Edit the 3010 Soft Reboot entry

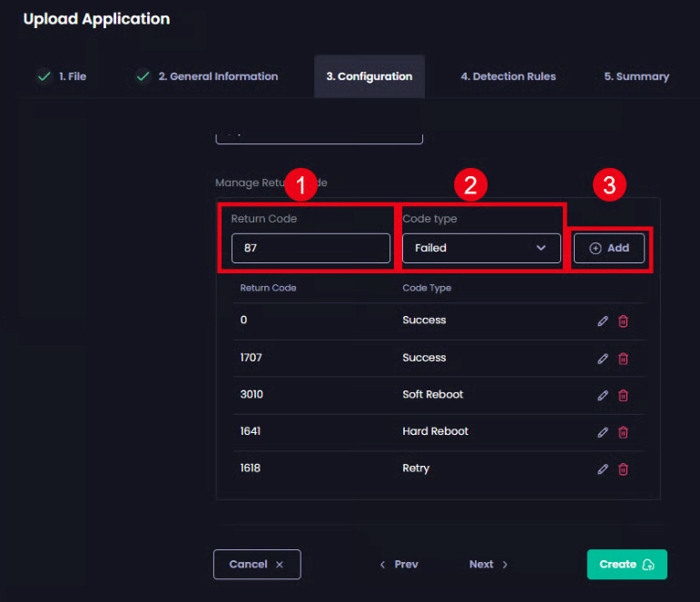603,395
